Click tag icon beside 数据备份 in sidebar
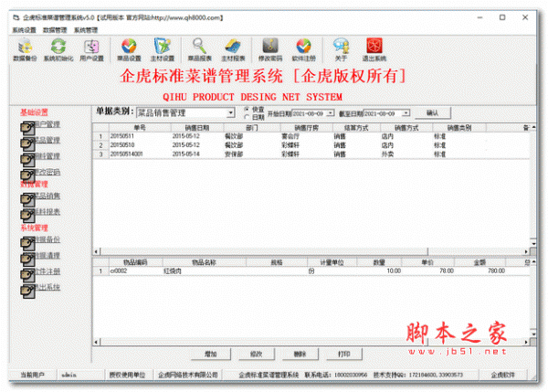This screenshot has width=548, height=392. pos(27,243)
